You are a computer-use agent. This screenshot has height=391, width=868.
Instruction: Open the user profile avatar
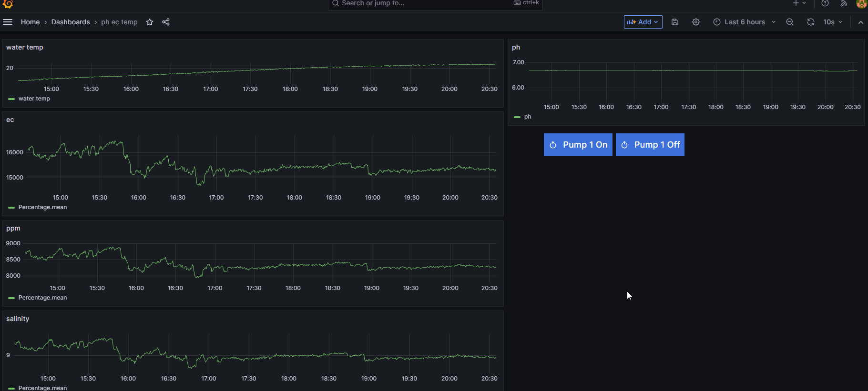coord(861,4)
